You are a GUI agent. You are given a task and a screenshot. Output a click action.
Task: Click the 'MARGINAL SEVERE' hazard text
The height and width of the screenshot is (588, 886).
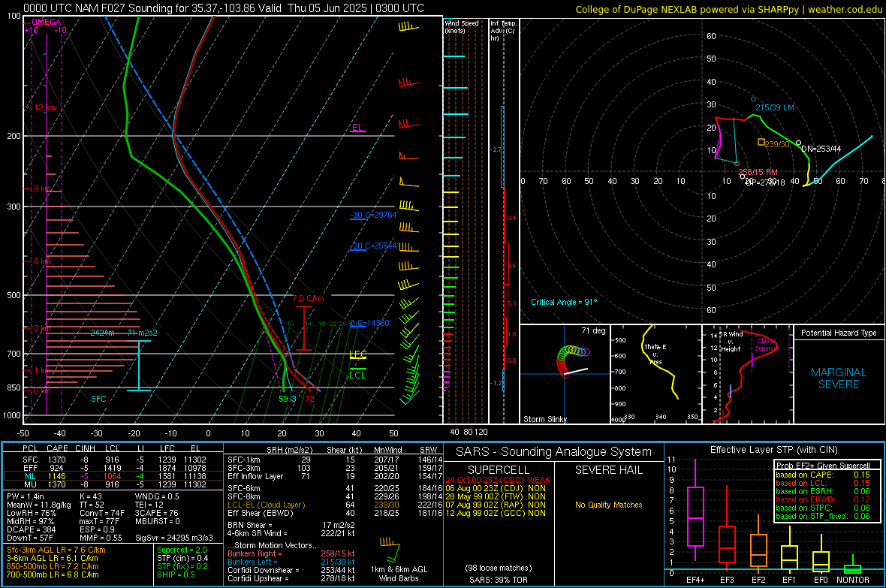tap(839, 378)
